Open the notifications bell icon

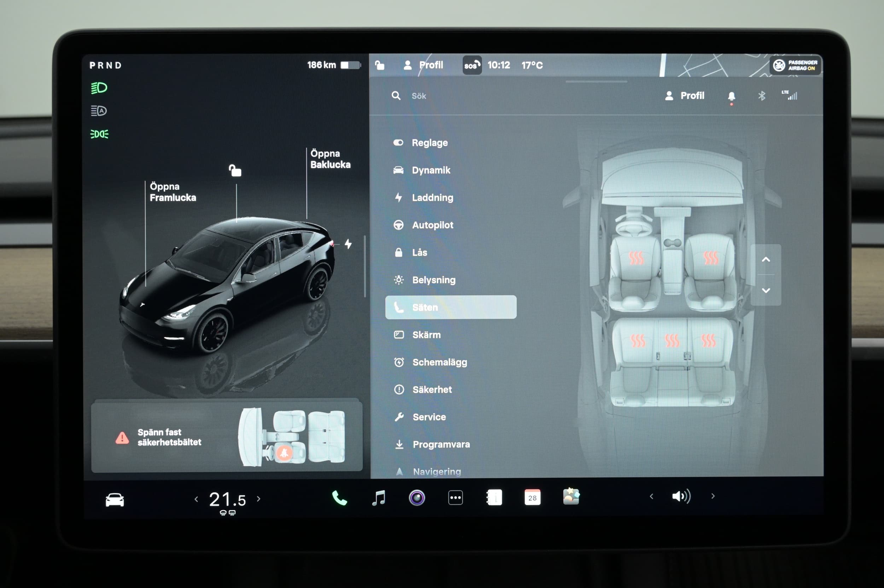point(731,96)
